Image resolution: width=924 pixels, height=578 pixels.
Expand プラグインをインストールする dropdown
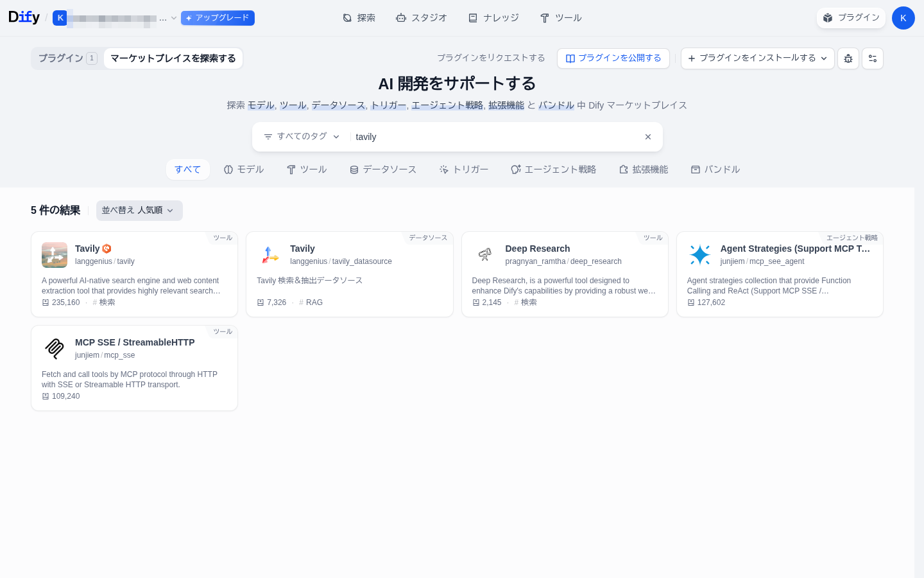[758, 58]
